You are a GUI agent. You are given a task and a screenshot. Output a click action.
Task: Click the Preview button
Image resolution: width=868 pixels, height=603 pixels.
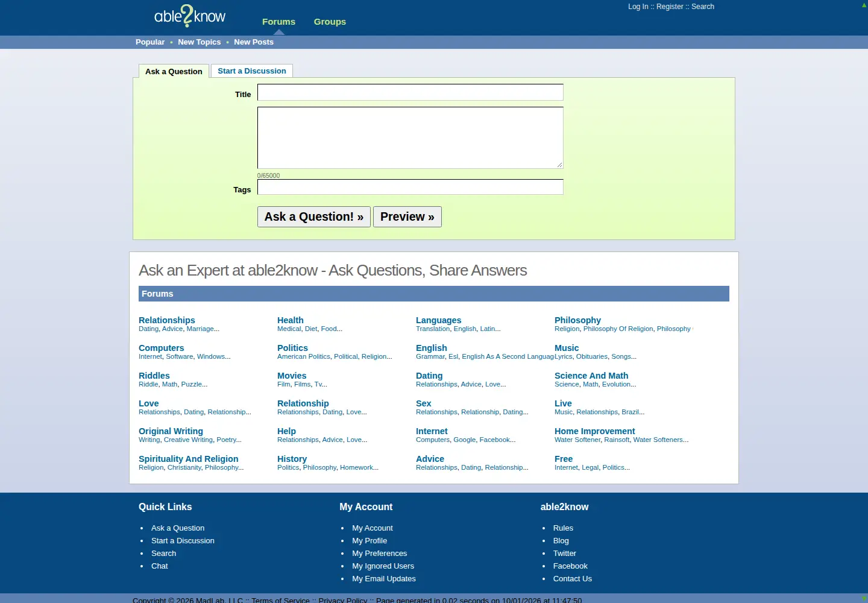407,216
